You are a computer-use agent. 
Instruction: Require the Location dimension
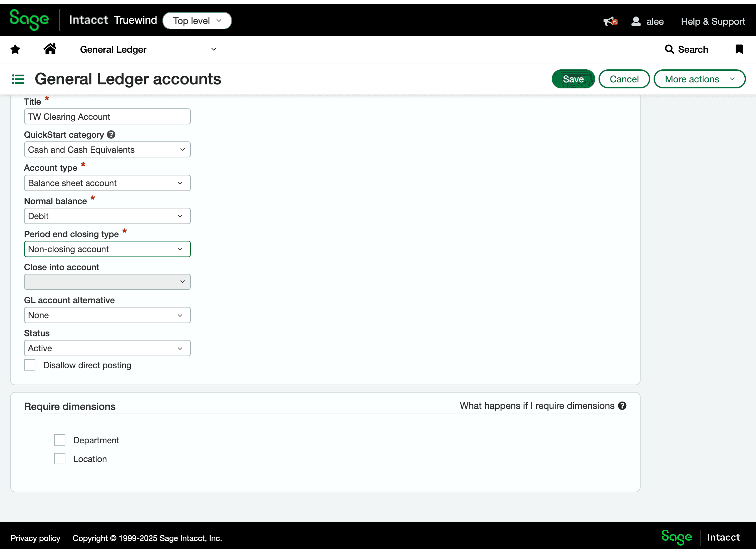coord(60,459)
